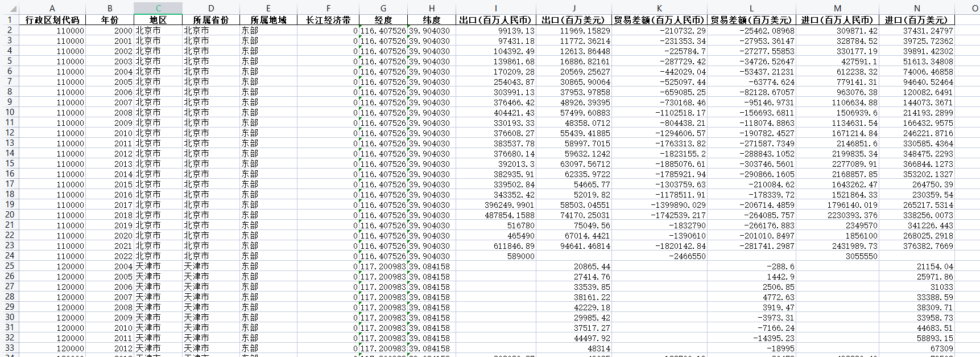Select year 2022 cell for 北京市
The height and width of the screenshot is (357, 980).
[x=110, y=256]
